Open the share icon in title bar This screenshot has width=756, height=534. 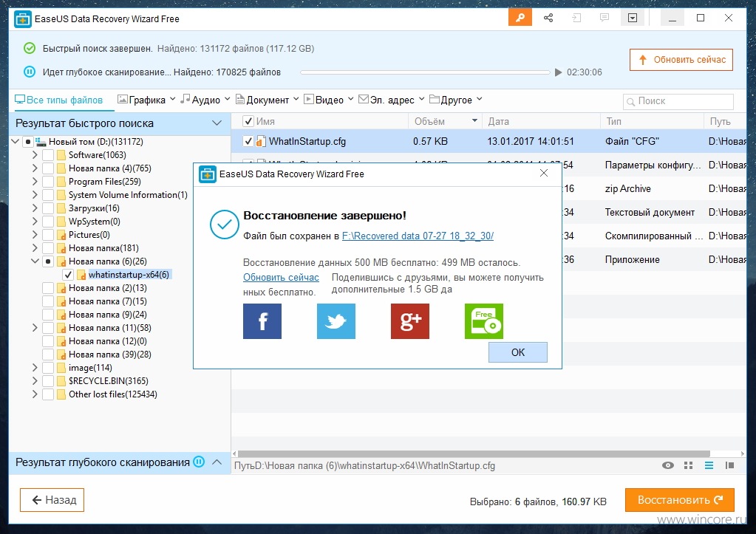548,18
